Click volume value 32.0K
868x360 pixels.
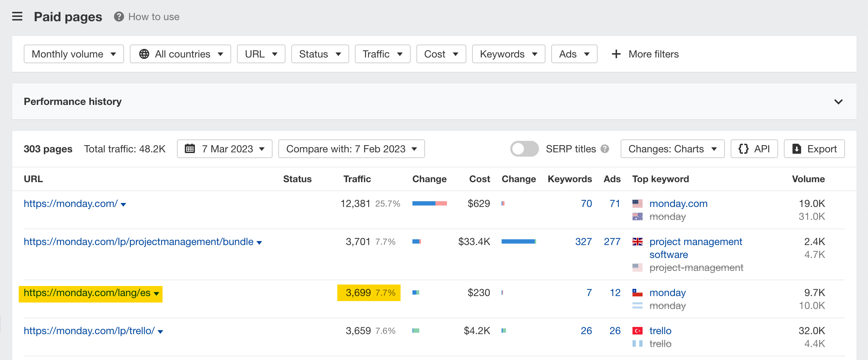[x=812, y=331]
